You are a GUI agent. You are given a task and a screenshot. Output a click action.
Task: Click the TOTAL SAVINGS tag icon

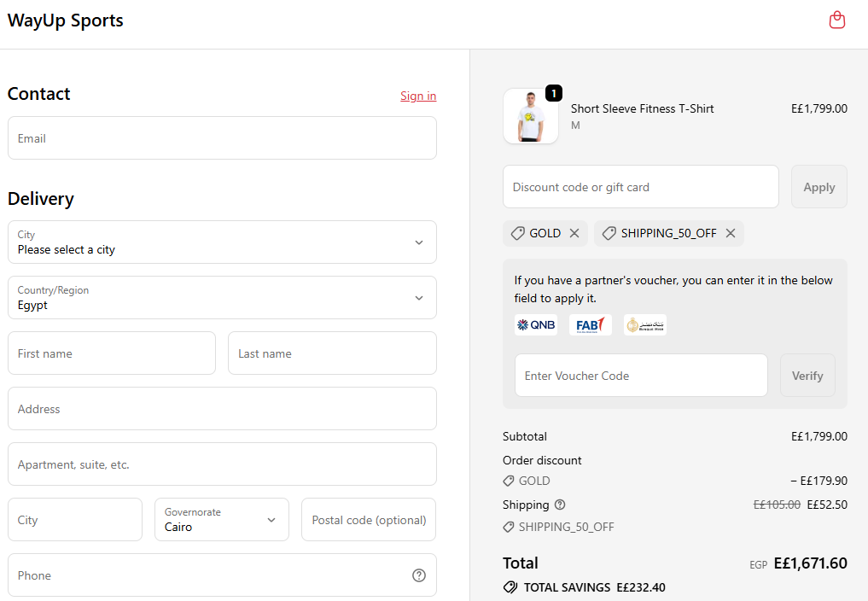[x=510, y=587]
